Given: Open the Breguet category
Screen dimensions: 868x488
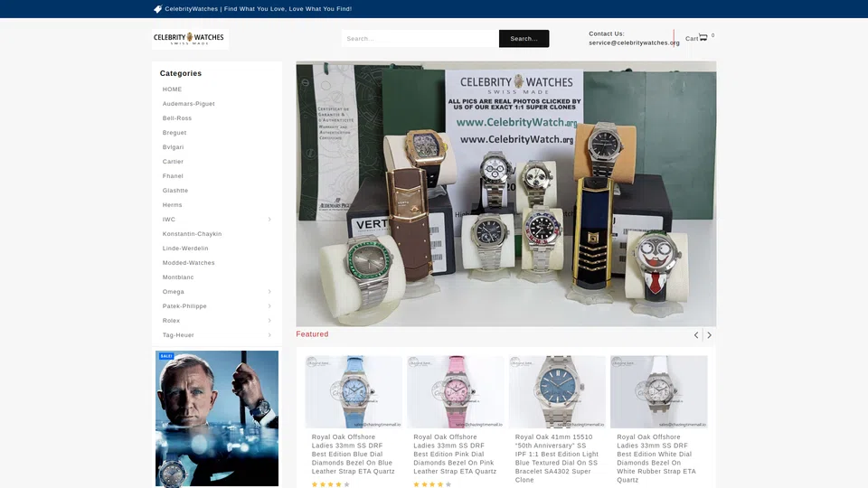Looking at the screenshot, I should [175, 132].
